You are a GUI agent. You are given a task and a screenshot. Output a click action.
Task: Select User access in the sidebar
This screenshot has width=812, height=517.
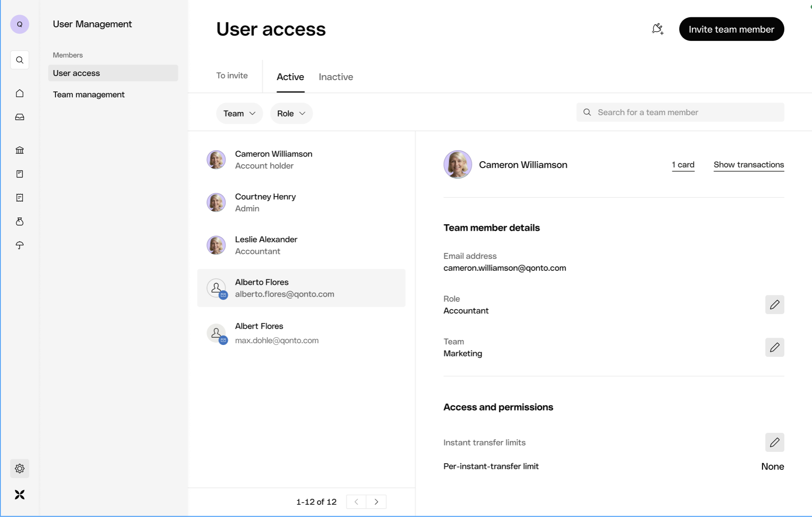pyautogui.click(x=113, y=73)
